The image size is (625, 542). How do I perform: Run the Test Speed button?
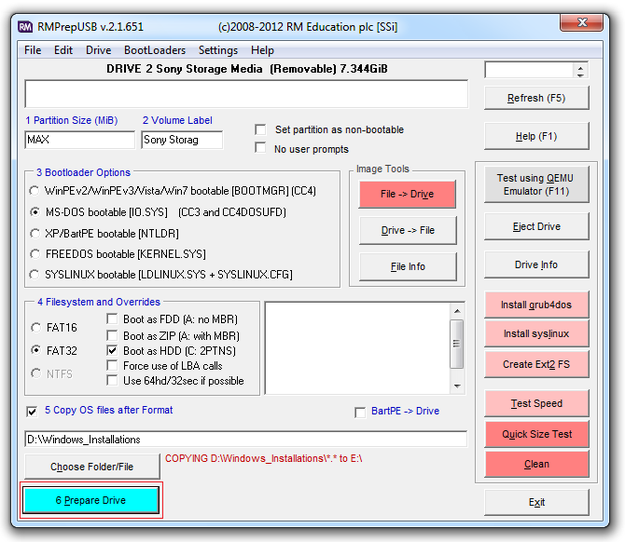[536, 403]
